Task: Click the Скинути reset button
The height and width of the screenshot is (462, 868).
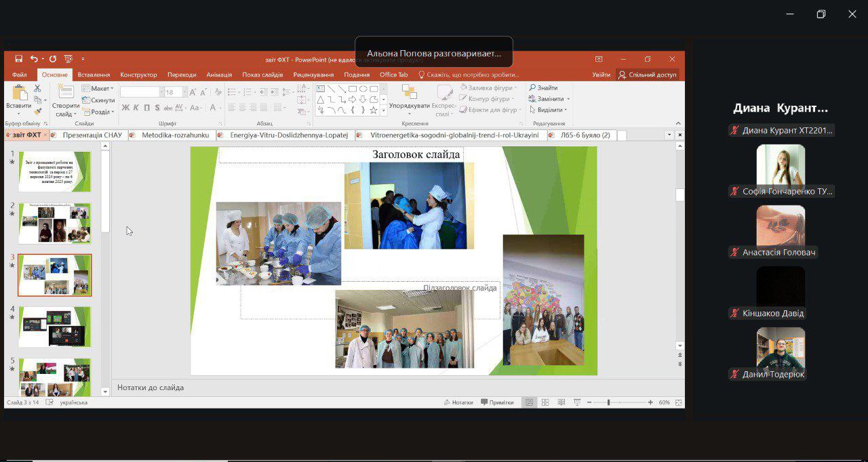Action: (x=98, y=100)
